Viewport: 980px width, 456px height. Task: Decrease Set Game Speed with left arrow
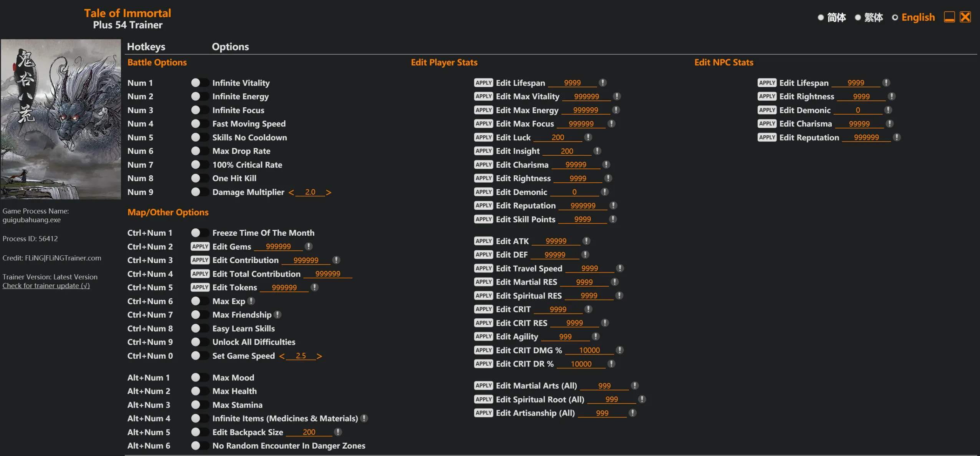coord(282,356)
